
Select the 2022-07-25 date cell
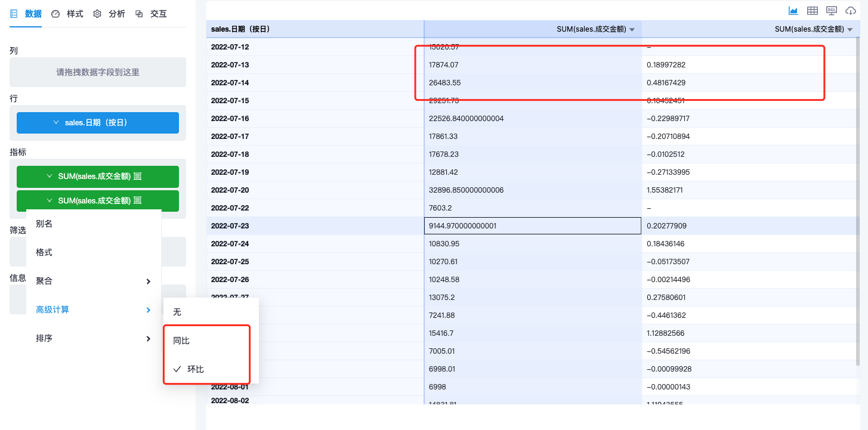[x=315, y=262]
